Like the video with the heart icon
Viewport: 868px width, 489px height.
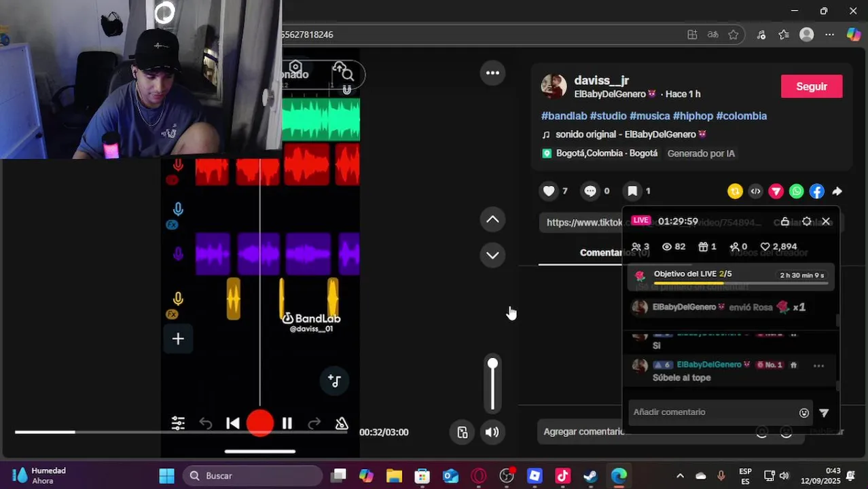(x=549, y=192)
